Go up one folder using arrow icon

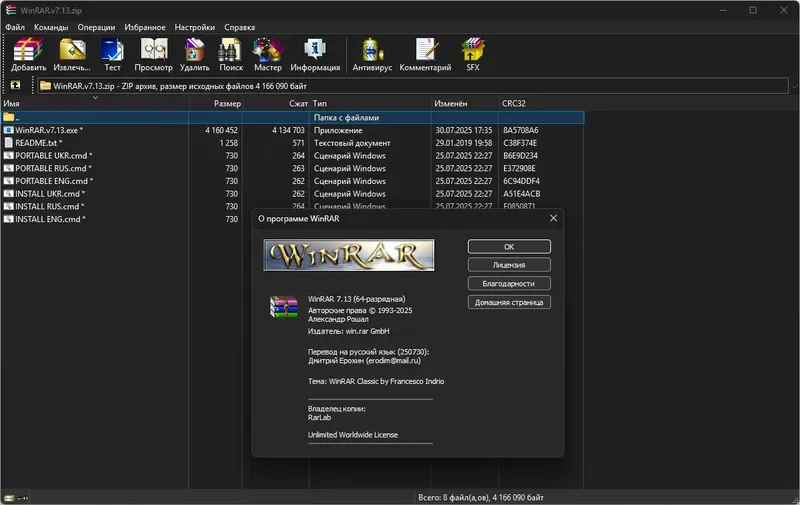click(15, 85)
